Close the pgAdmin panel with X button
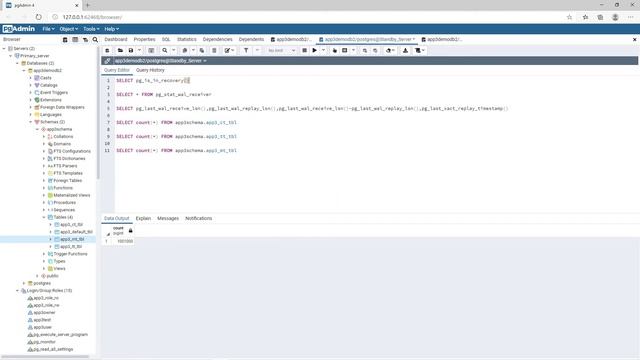Viewport: 640px width, 360px height. [634, 40]
